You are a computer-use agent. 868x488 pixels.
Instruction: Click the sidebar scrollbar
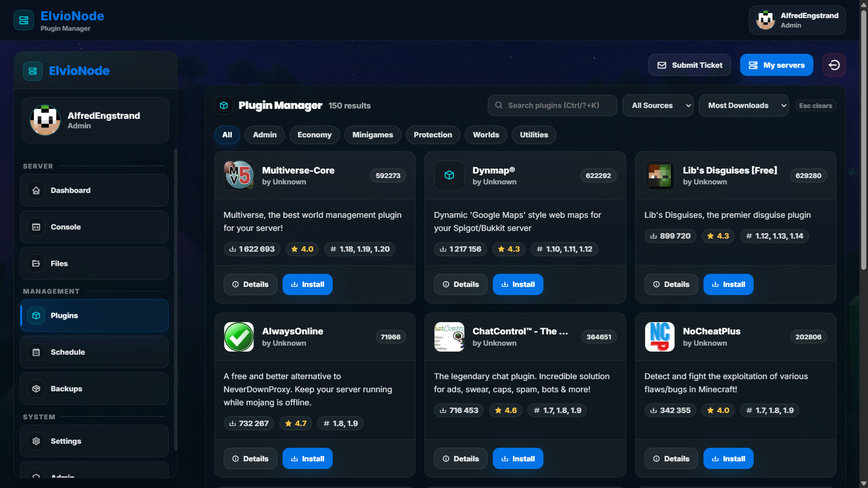(175, 299)
